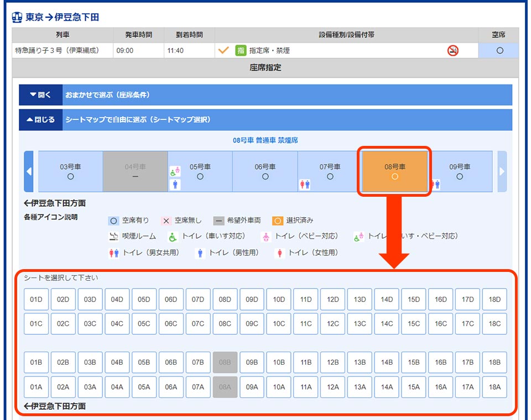Switch to car 06号車
The width and height of the screenshot is (531, 420).
coord(265,171)
